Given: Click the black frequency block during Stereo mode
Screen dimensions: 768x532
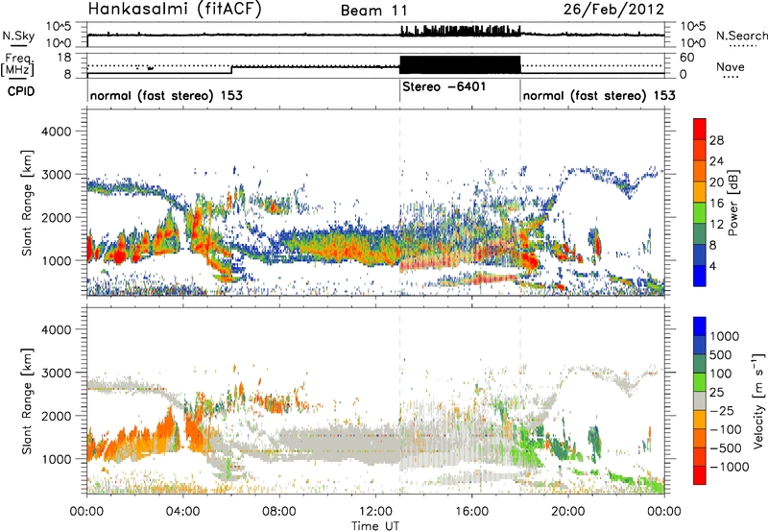Looking at the screenshot, I should (460, 64).
